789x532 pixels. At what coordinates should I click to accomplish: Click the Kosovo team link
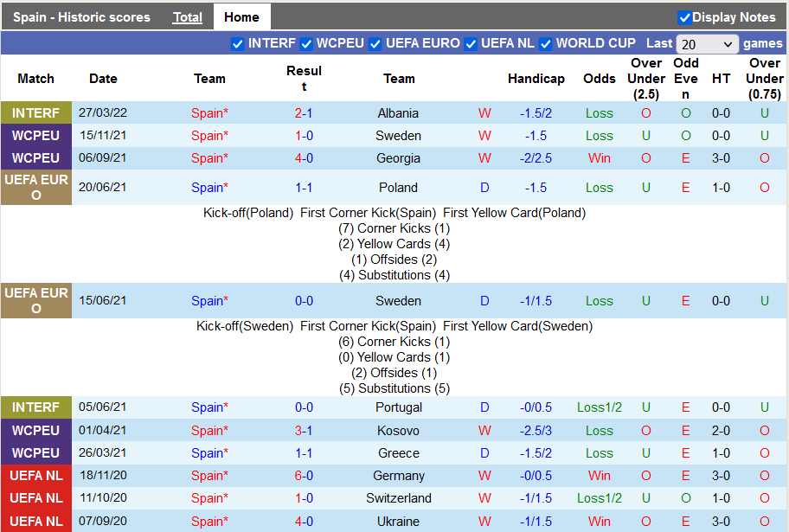398,431
